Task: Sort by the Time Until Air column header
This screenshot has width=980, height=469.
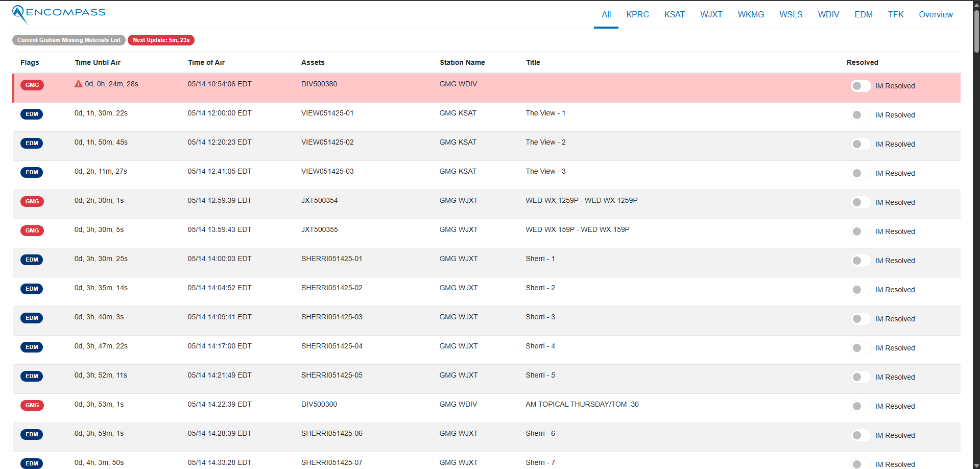Action: pos(98,62)
